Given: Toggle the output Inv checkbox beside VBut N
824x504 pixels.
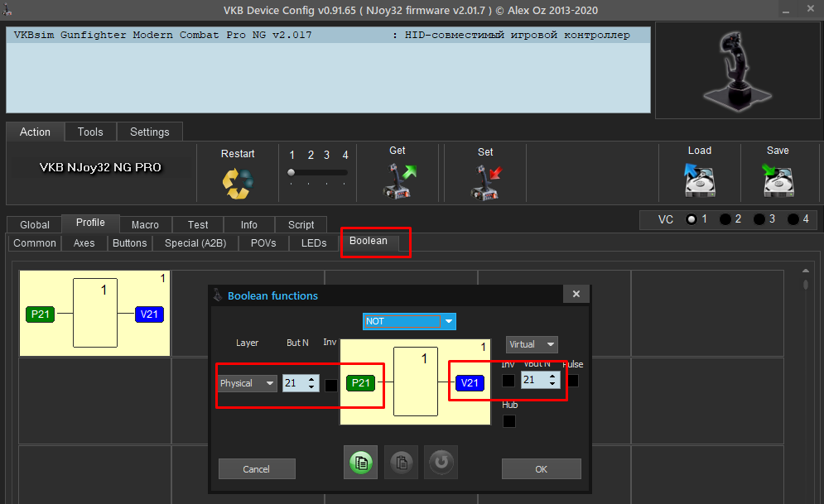Looking at the screenshot, I should [508, 381].
